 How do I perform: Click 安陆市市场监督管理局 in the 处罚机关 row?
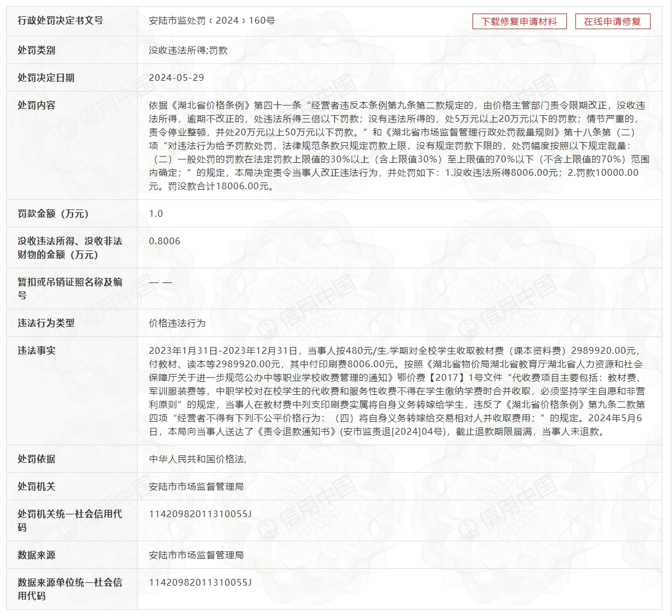click(196, 486)
